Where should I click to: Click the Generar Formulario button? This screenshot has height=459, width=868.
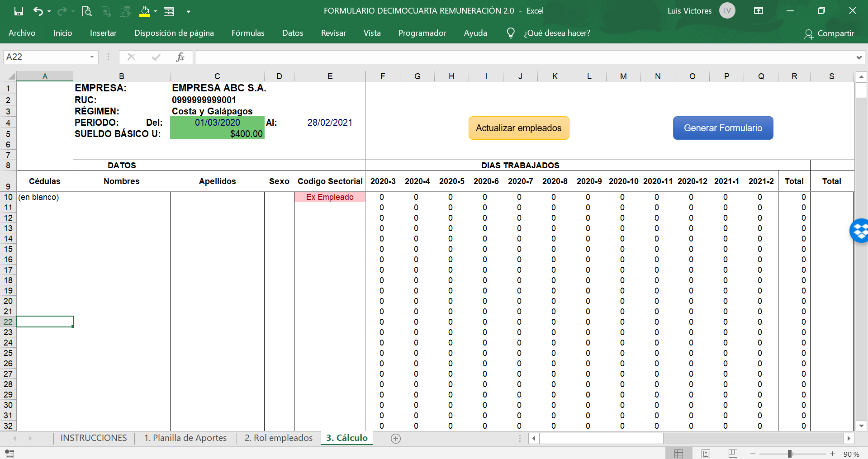coord(723,128)
